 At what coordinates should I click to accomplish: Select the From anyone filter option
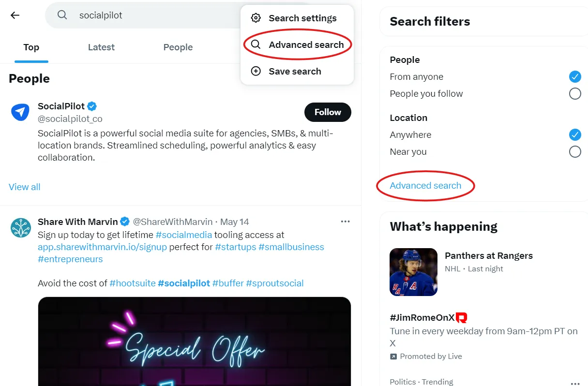coord(575,76)
